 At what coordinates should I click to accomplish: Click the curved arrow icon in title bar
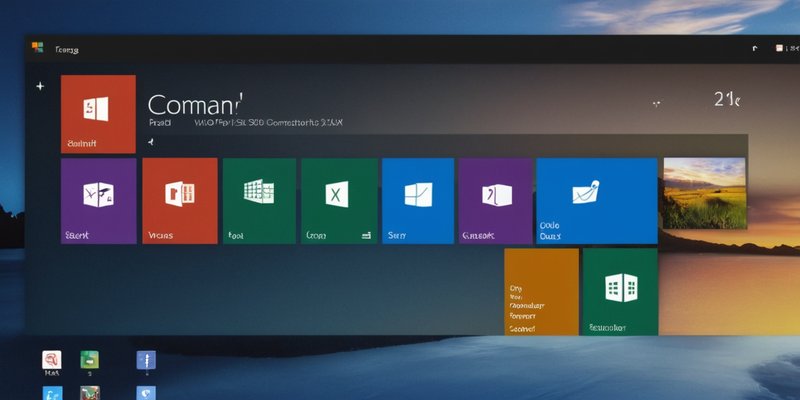(x=755, y=48)
